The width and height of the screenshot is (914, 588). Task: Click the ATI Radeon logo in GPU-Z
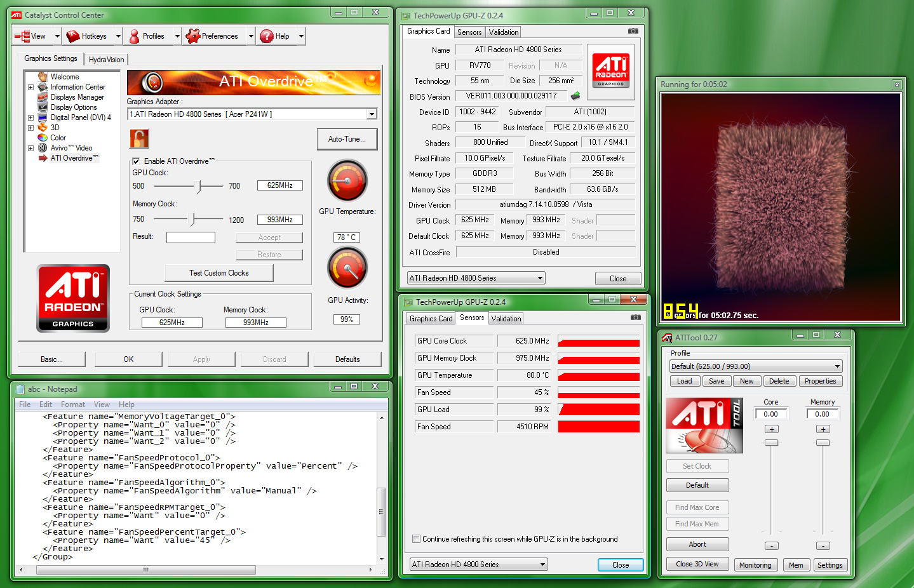pos(610,70)
